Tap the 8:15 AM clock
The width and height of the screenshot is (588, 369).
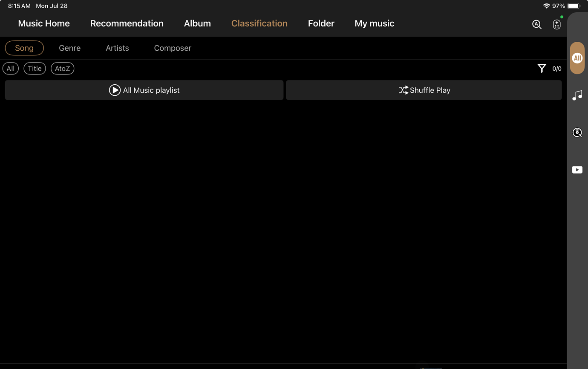[x=19, y=6]
